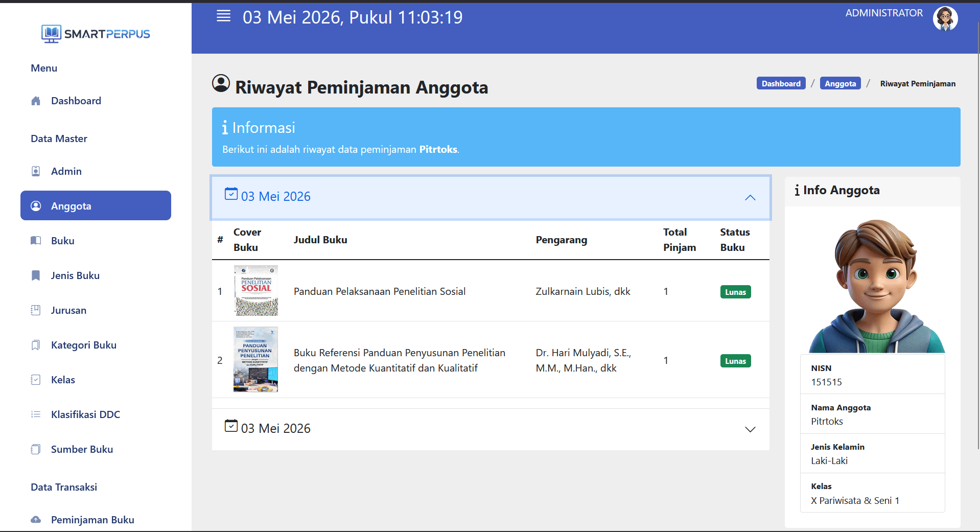Screen dimensions: 980x532
Task: Open the administrator avatar profile picture
Action: pyautogui.click(x=945, y=19)
